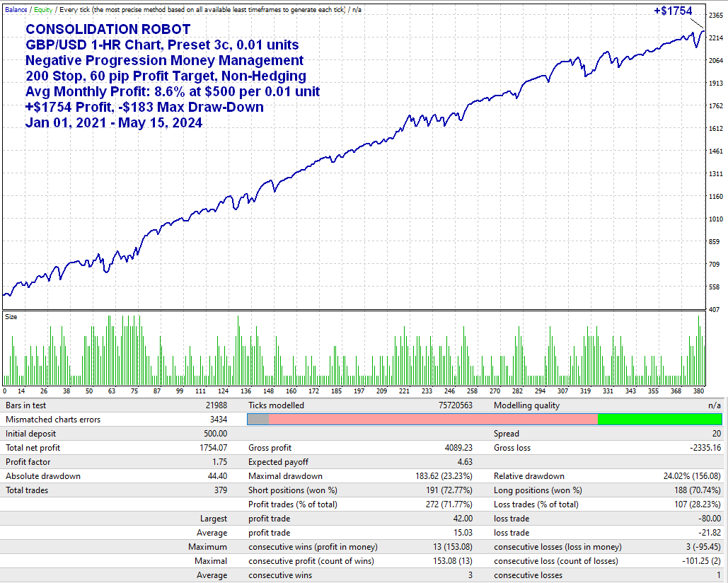Open the Short positions won percentage entry
Screen dimensions: 728x583
click(297, 490)
